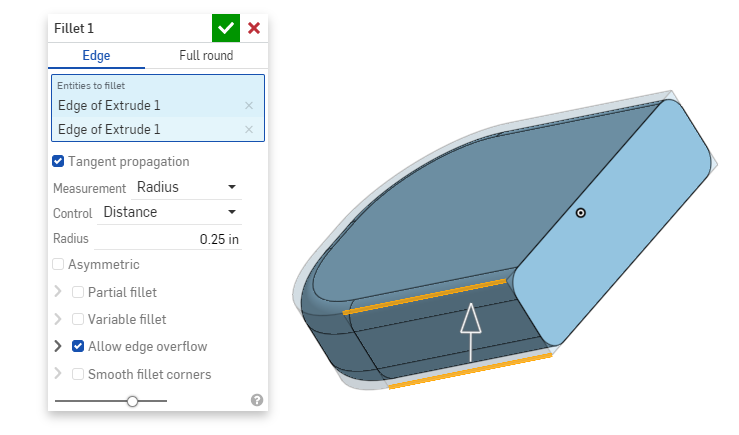Enable the Partial fillet checkbox

[x=79, y=292]
